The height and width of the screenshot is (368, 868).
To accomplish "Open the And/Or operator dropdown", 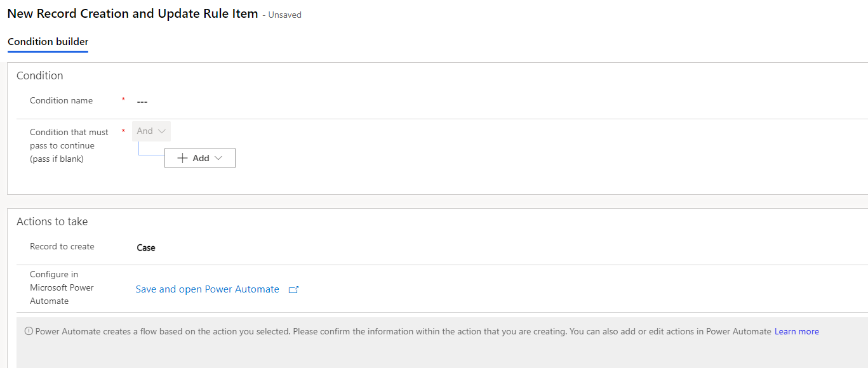I will tap(150, 131).
